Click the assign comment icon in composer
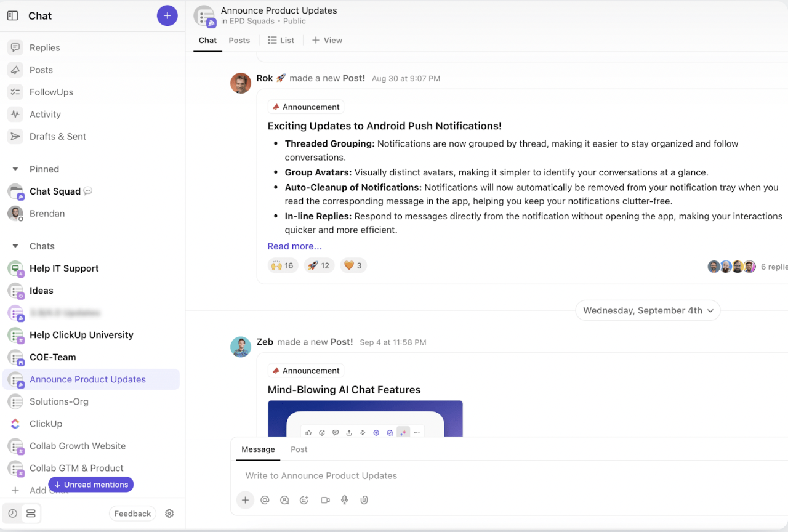The width and height of the screenshot is (788, 532). [x=284, y=500]
